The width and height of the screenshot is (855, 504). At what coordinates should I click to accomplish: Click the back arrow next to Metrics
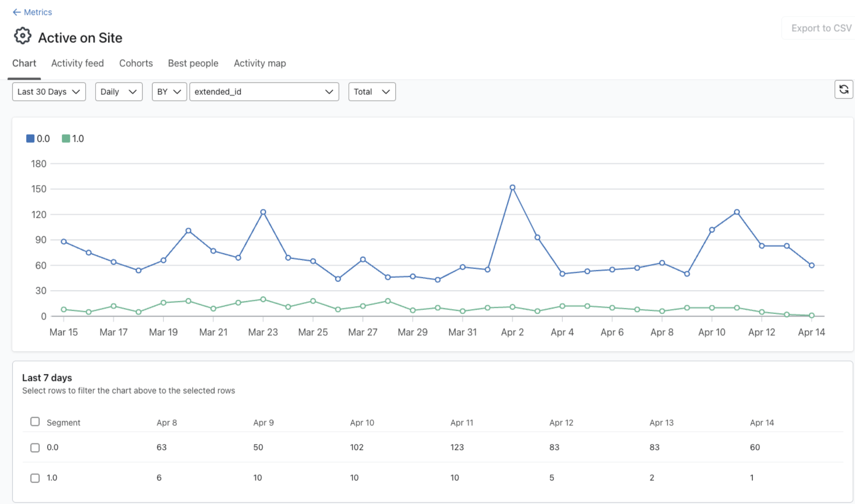tap(17, 12)
